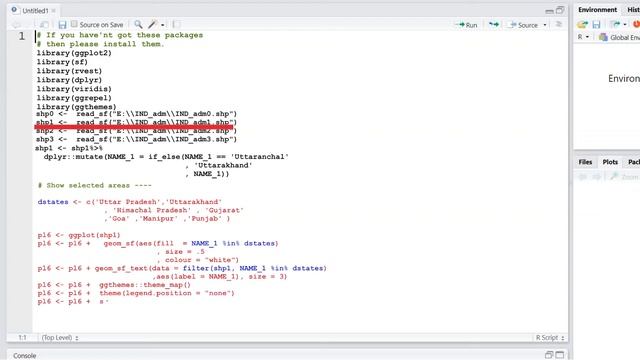
Task: Click the dstates assignment line
Action: coord(130,202)
